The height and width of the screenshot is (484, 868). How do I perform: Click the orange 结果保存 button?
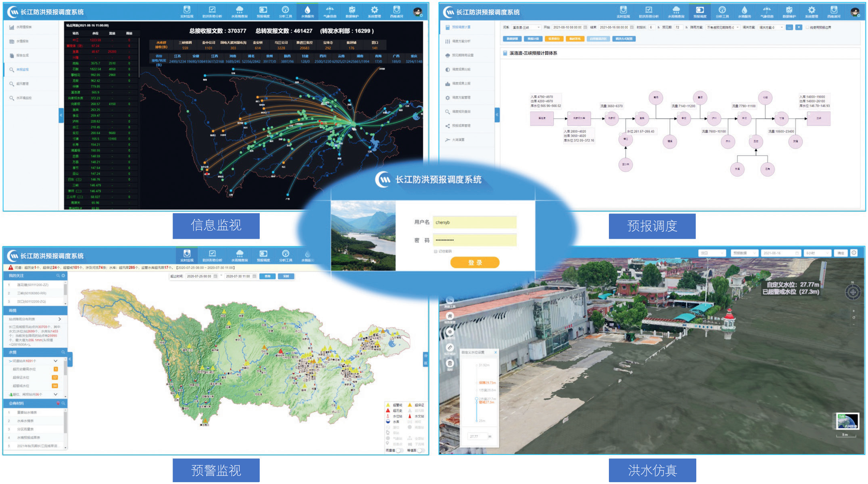tap(554, 39)
